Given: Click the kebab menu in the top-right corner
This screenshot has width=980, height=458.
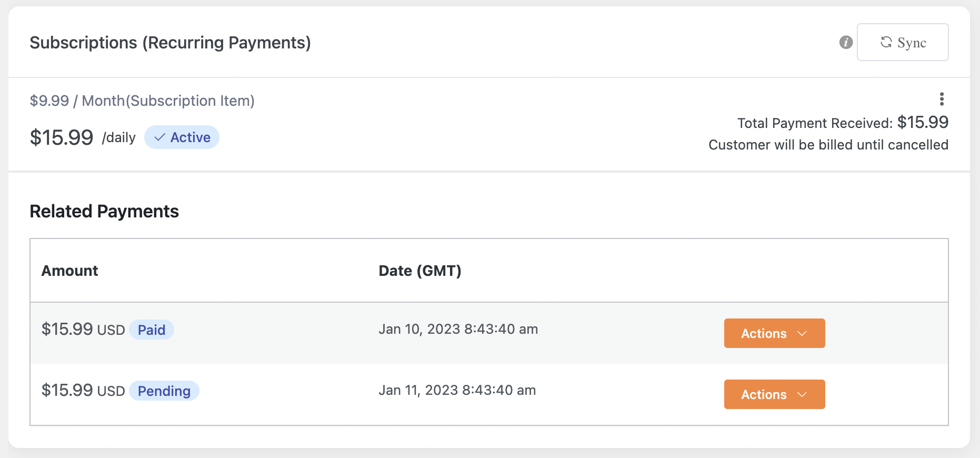Looking at the screenshot, I should click(942, 99).
